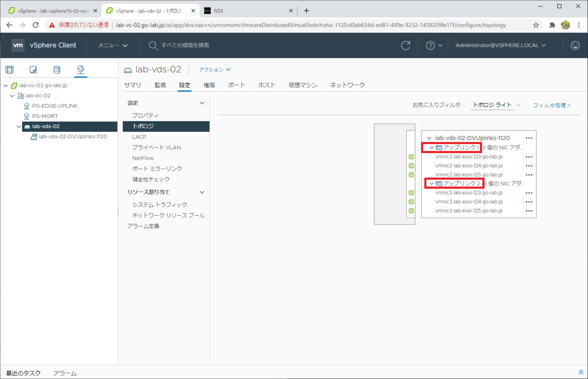Open 健全性チェック page
This screenshot has height=379, width=588.
click(151, 179)
